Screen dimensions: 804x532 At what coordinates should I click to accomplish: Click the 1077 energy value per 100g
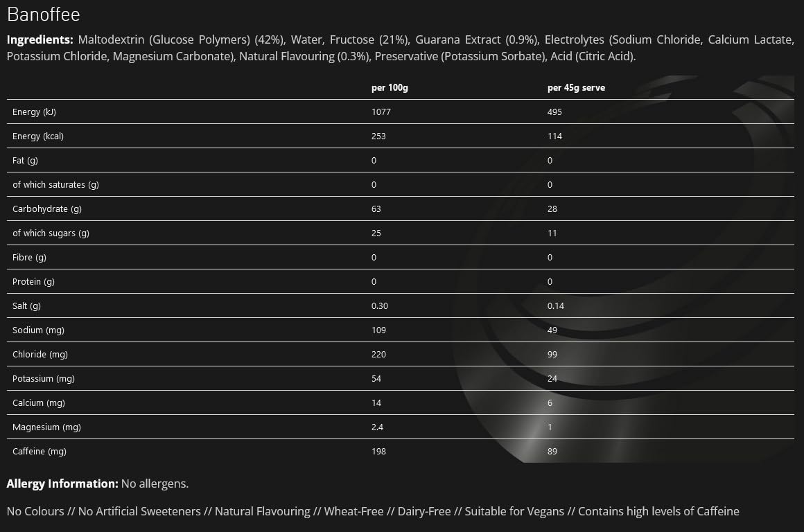click(x=382, y=112)
